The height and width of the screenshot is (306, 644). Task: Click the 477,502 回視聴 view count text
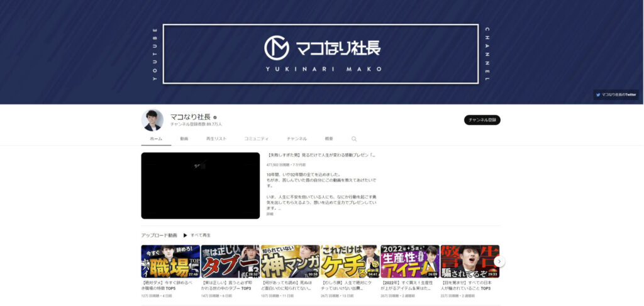click(280, 165)
